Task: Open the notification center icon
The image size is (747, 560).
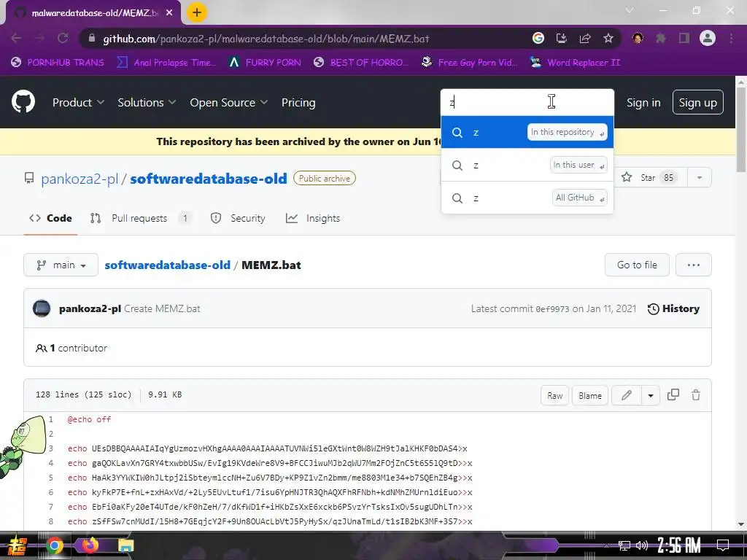Action: [723, 545]
